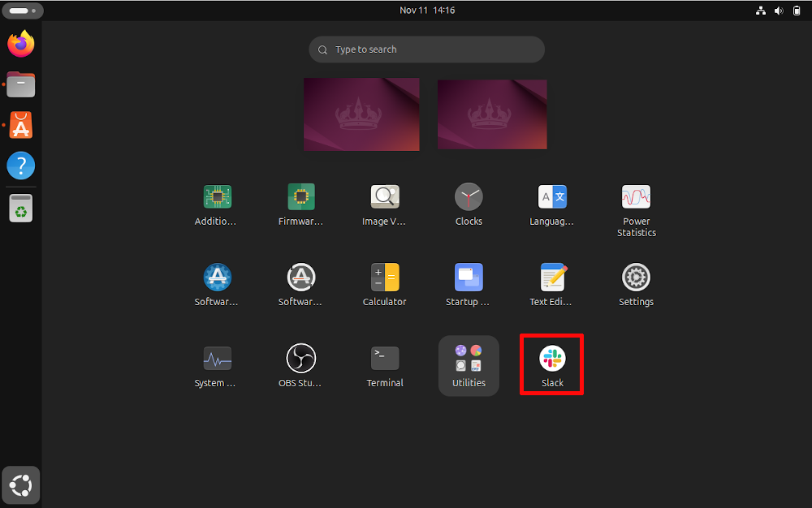Open the Clocks app

[469, 196]
